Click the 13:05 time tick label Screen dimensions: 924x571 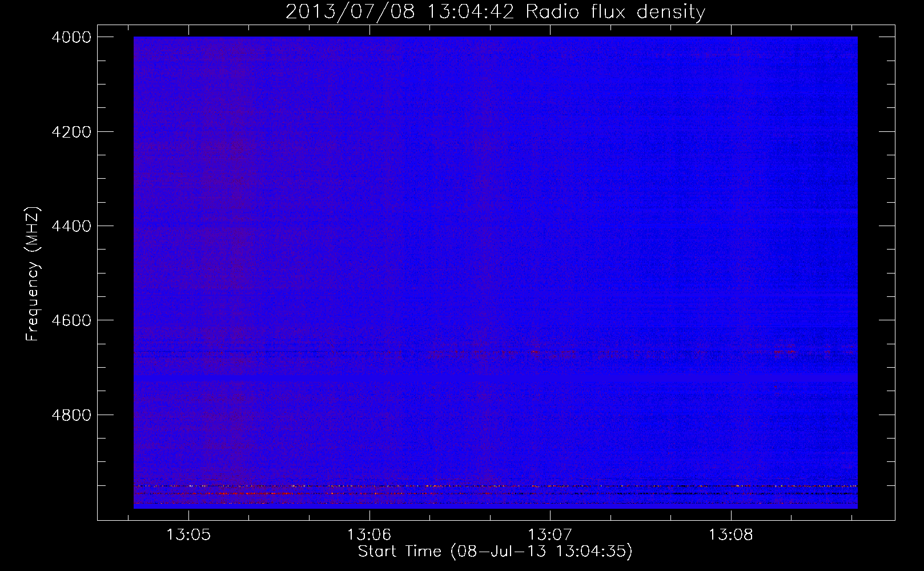point(188,536)
